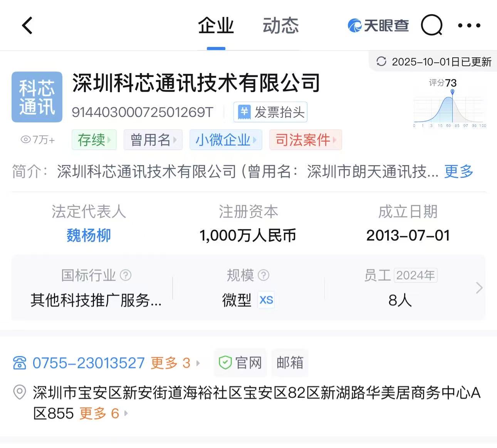
Task: Click help icon next to 国标行业
Action: click(126, 275)
